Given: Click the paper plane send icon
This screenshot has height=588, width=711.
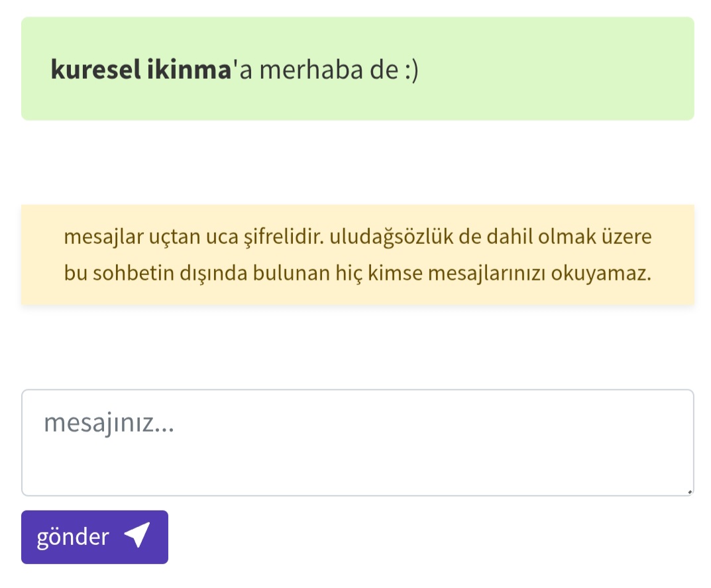Looking at the screenshot, I should [137, 536].
